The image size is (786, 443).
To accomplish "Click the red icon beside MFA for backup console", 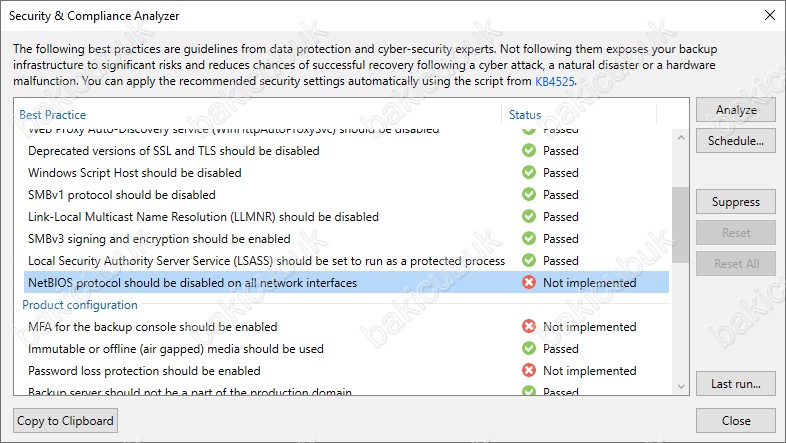I will pyautogui.click(x=528, y=326).
